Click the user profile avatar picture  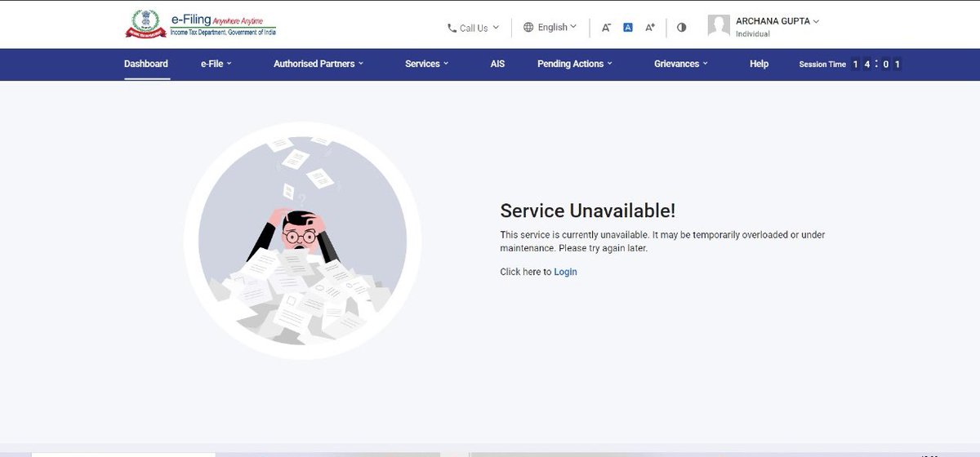pos(719,26)
